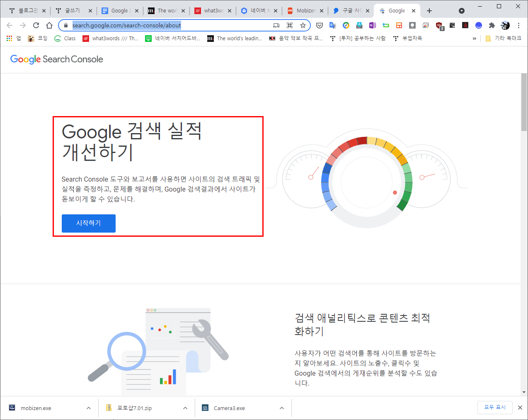Click the site lock icon in address bar
The image size is (528, 420).
(65, 25)
